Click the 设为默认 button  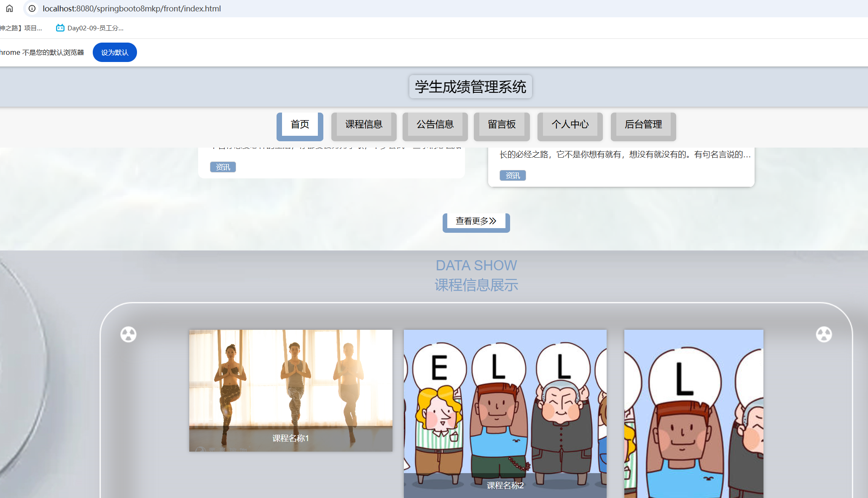115,52
